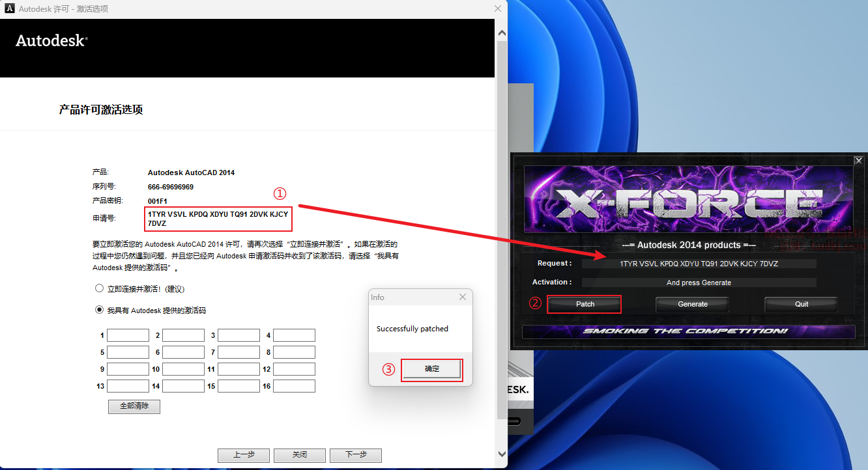Click the Autodesk logo in the black header
The width and height of the screenshot is (868, 470).
pos(51,40)
